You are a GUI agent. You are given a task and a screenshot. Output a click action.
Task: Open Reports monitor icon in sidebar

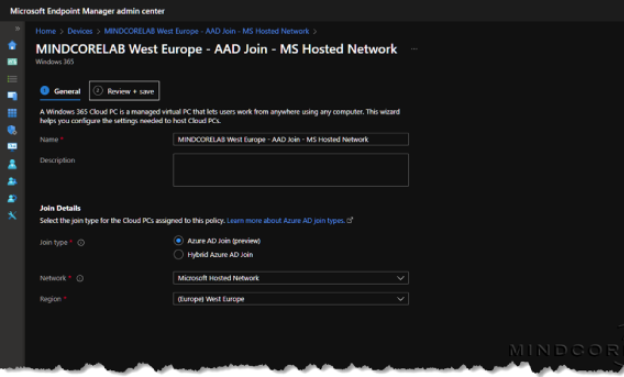coord(12,147)
